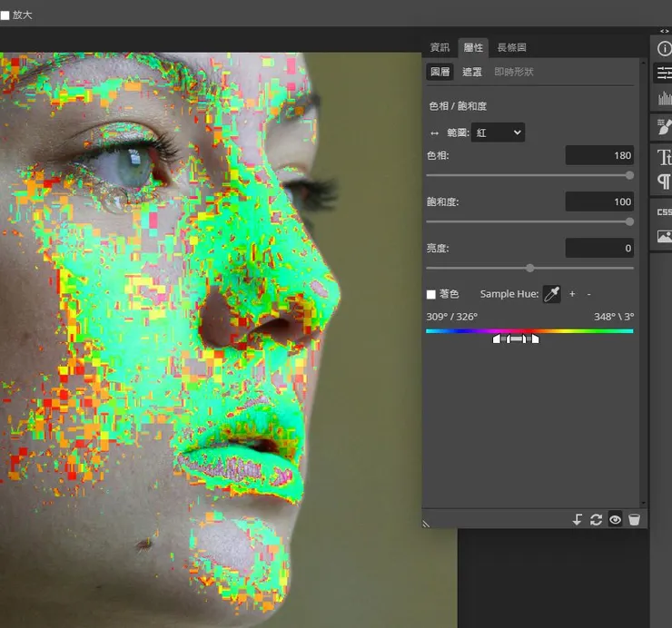
Task: Select the Sample Hue eyedropper tool
Action: [551, 294]
